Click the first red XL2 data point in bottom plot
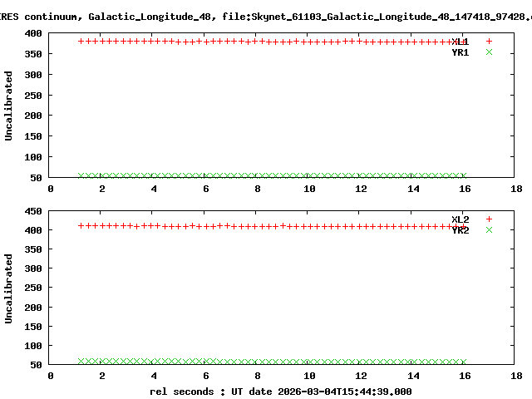532x399 pixels. (x=81, y=225)
